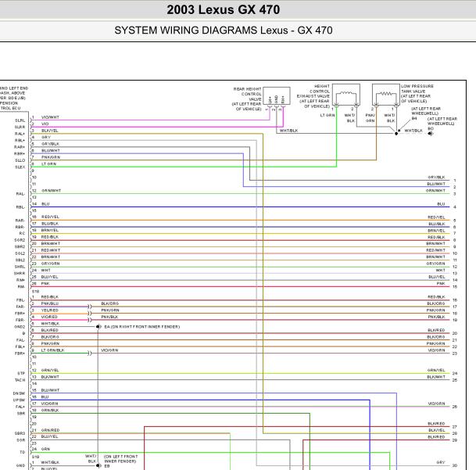
Task: Click the "FBL-" terminal label
Action: (20, 300)
